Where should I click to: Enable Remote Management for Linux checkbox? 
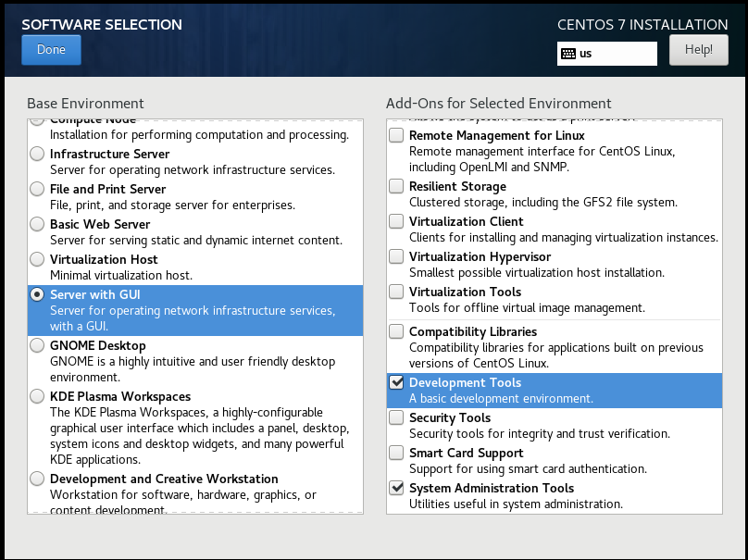396,135
